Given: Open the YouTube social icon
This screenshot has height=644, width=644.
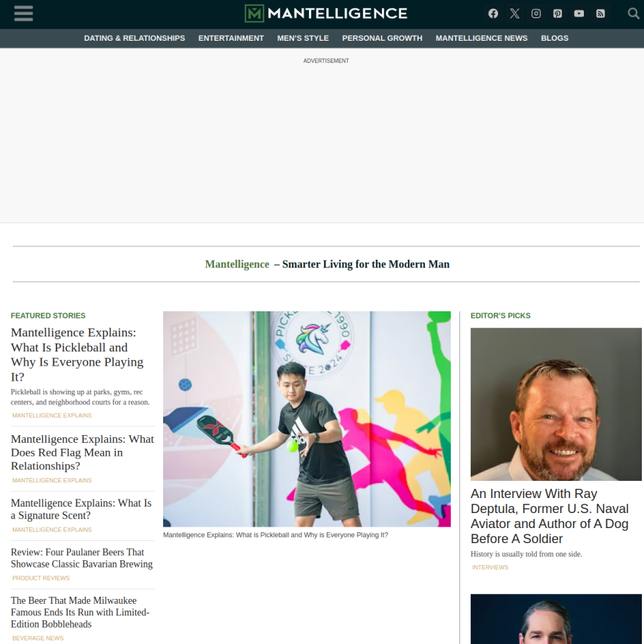Looking at the screenshot, I should [x=579, y=14].
